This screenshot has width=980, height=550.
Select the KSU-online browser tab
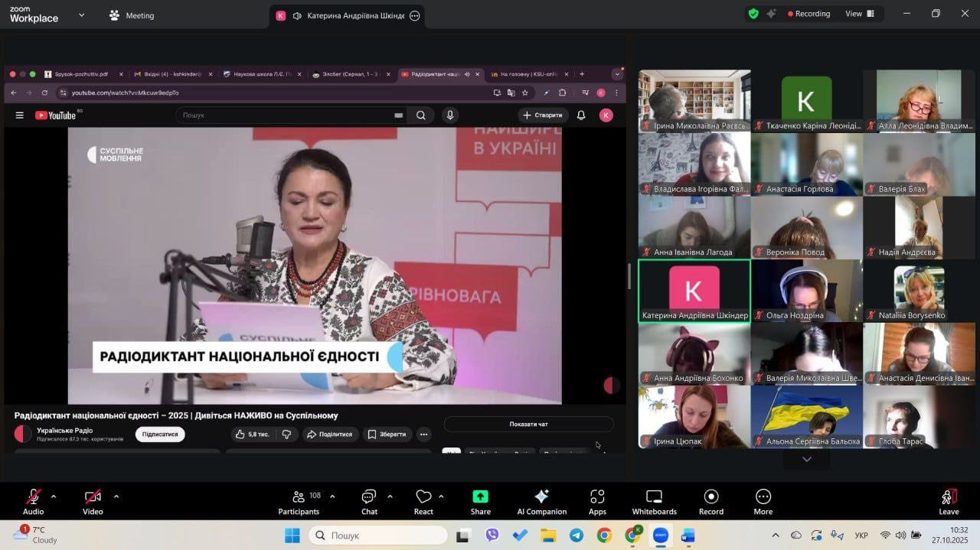point(529,74)
